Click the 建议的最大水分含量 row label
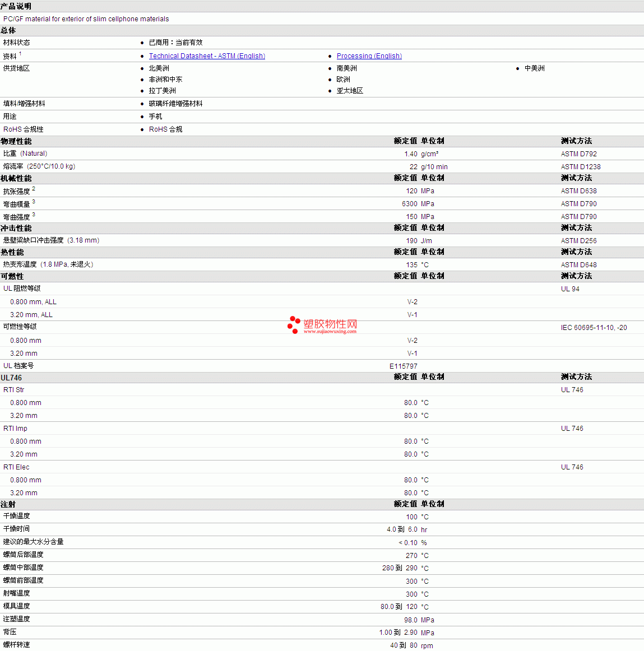The image size is (644, 651). (33, 542)
